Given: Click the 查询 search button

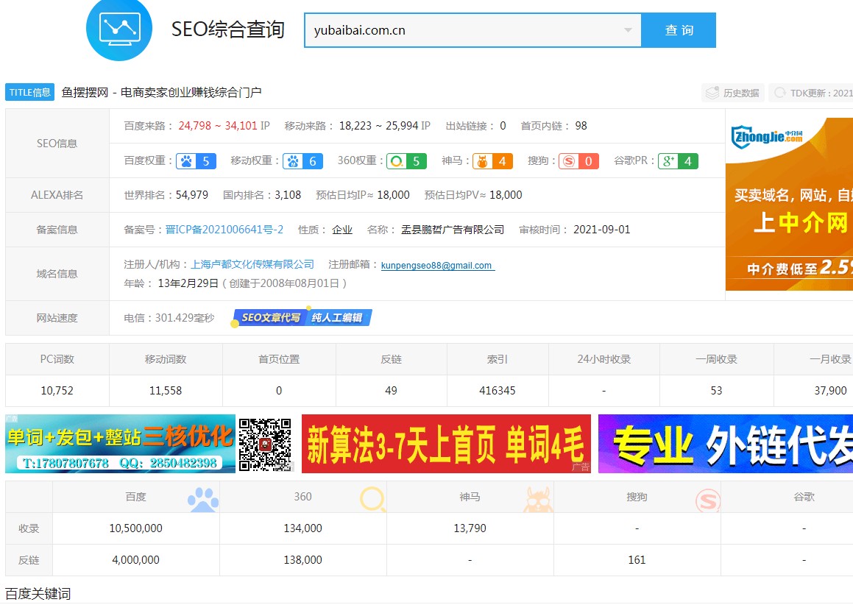Looking at the screenshot, I should [679, 30].
